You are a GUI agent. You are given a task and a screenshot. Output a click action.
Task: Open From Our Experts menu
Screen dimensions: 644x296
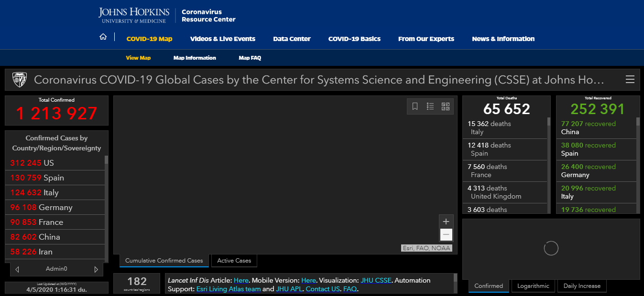pyautogui.click(x=426, y=39)
